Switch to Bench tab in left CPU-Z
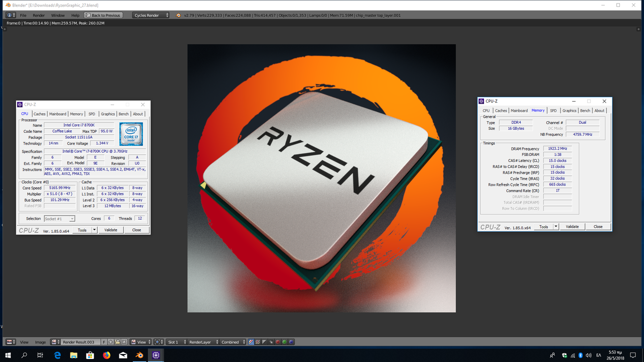 point(124,114)
